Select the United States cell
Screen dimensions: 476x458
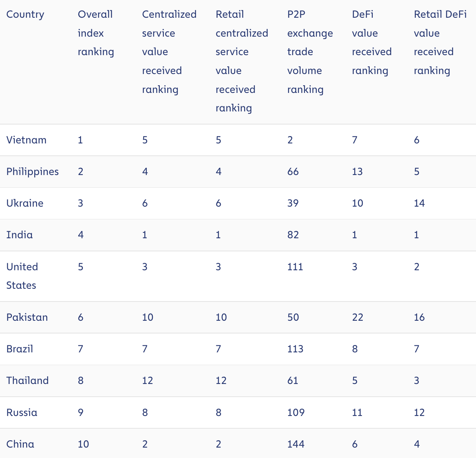(x=22, y=276)
